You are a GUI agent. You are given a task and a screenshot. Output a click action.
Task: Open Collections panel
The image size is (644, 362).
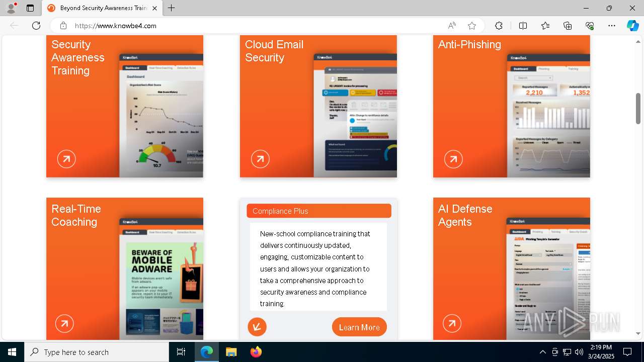pos(568,26)
